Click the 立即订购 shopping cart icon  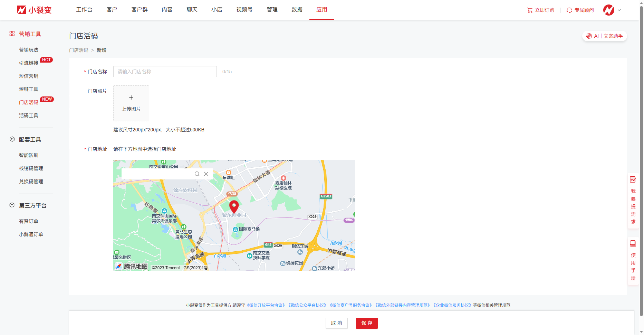click(530, 10)
